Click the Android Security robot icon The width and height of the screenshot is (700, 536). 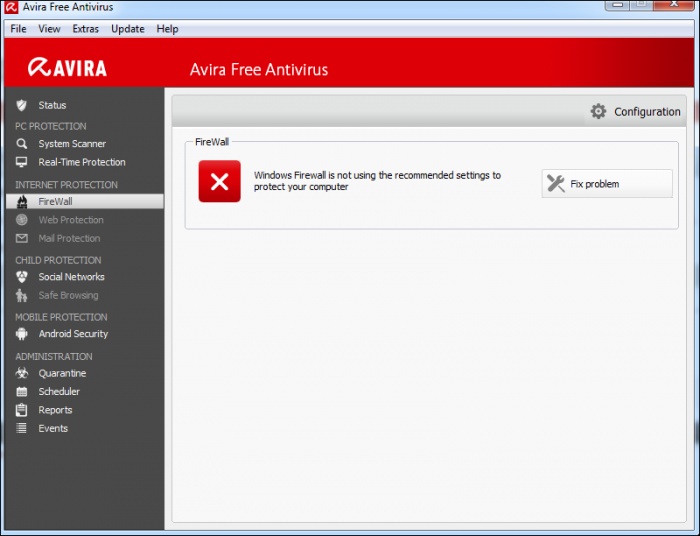point(21,334)
